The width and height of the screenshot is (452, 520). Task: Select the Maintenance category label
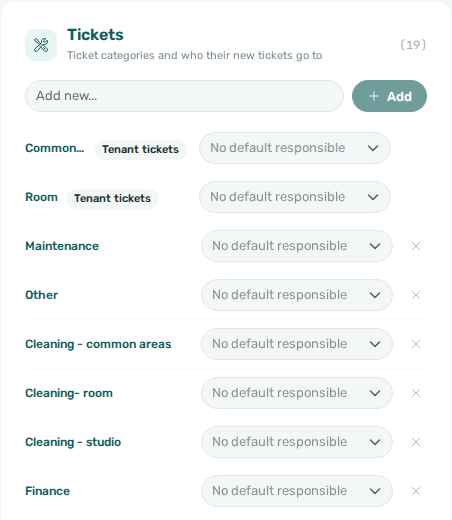62,246
